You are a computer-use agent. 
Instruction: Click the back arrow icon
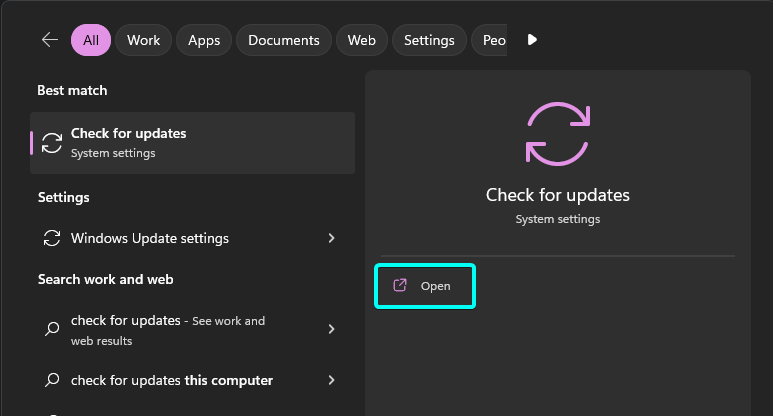click(x=50, y=40)
